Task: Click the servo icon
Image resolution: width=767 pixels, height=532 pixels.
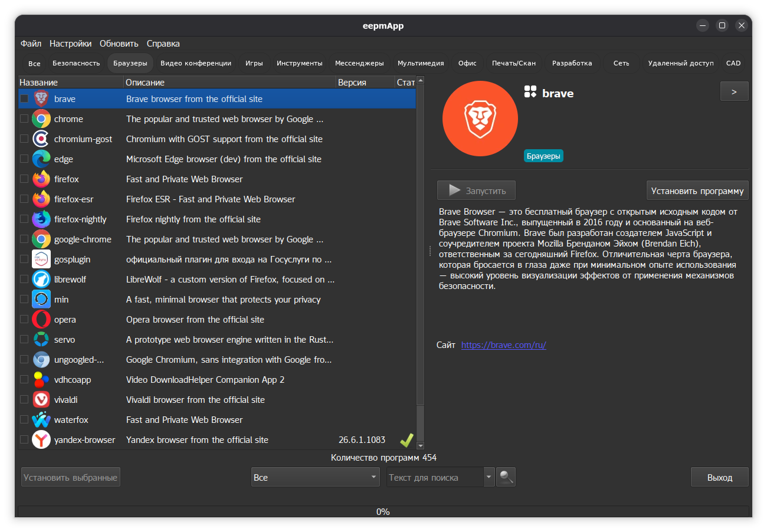Action: [x=41, y=340]
